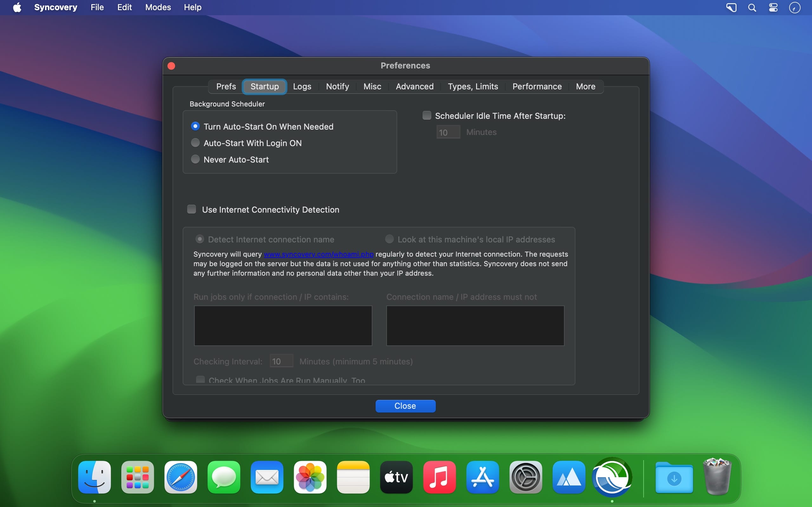Open Syncovery app in the Dock
The image size is (812, 507).
612,477
